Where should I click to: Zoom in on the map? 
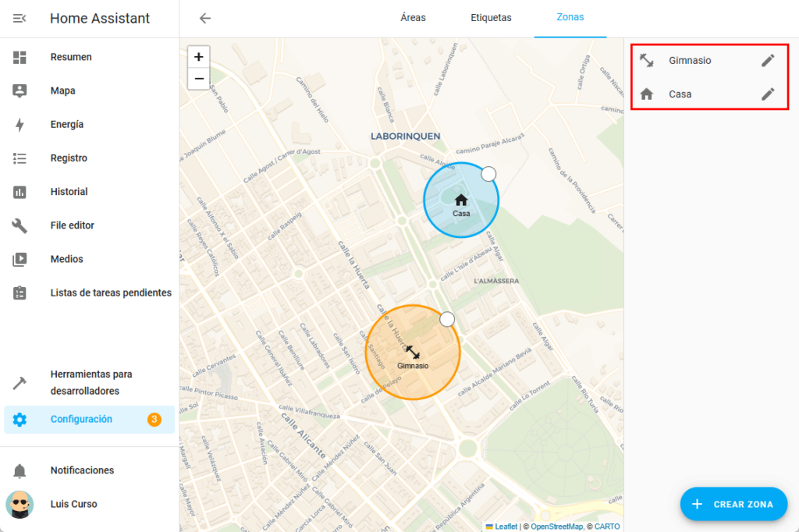tap(199, 57)
